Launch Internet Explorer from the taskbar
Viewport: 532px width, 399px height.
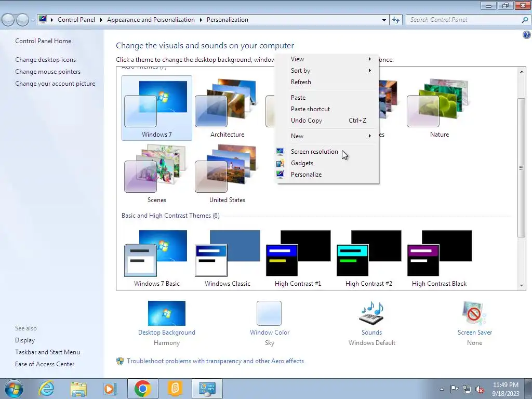click(46, 389)
